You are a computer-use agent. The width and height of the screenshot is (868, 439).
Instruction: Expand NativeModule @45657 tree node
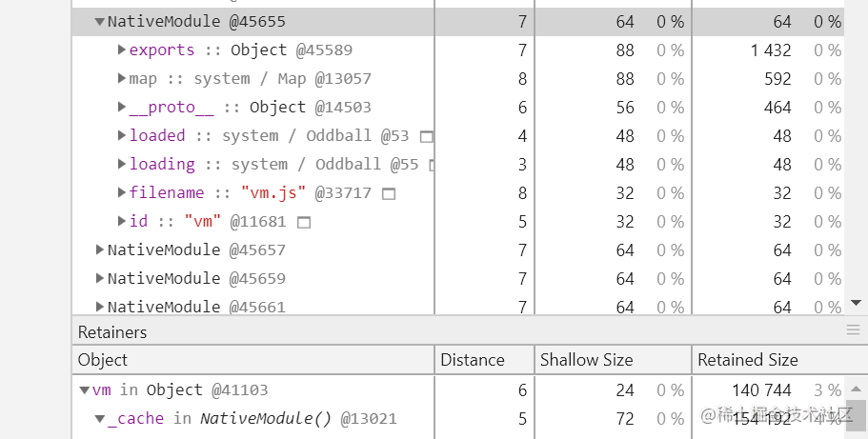click(x=100, y=249)
